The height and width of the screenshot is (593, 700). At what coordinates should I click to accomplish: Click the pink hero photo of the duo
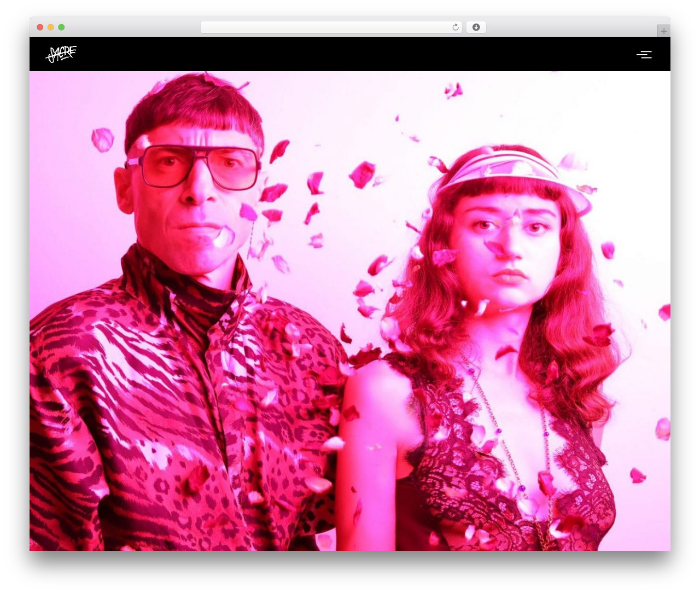pos(350,311)
